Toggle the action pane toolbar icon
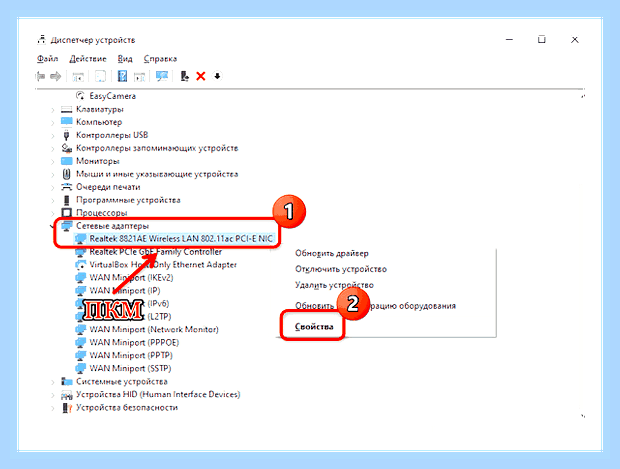 click(x=140, y=76)
